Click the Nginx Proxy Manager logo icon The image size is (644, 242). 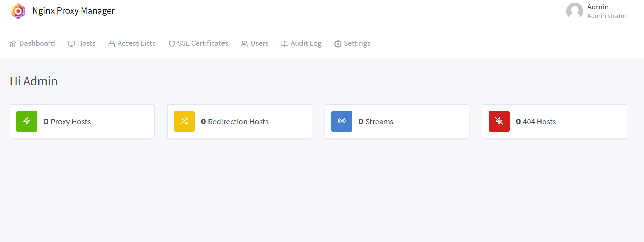[18, 11]
